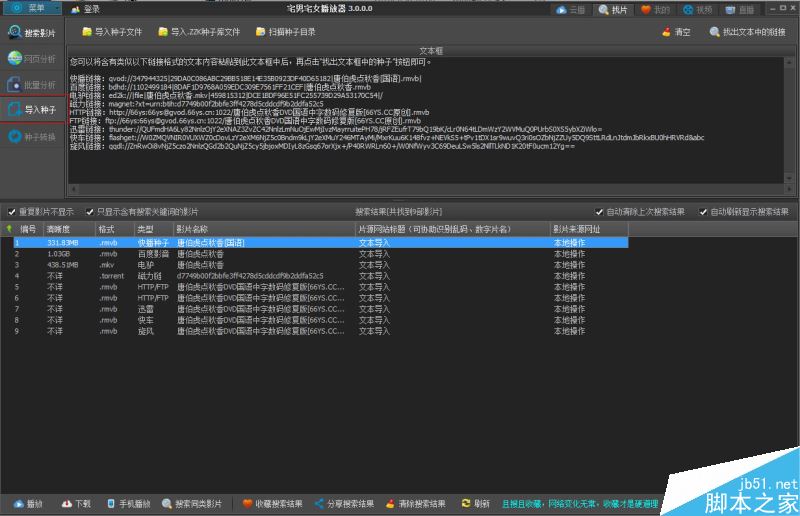The width and height of the screenshot is (800, 516).
Task: Switch to the 视频 top tab
Action: click(x=697, y=9)
